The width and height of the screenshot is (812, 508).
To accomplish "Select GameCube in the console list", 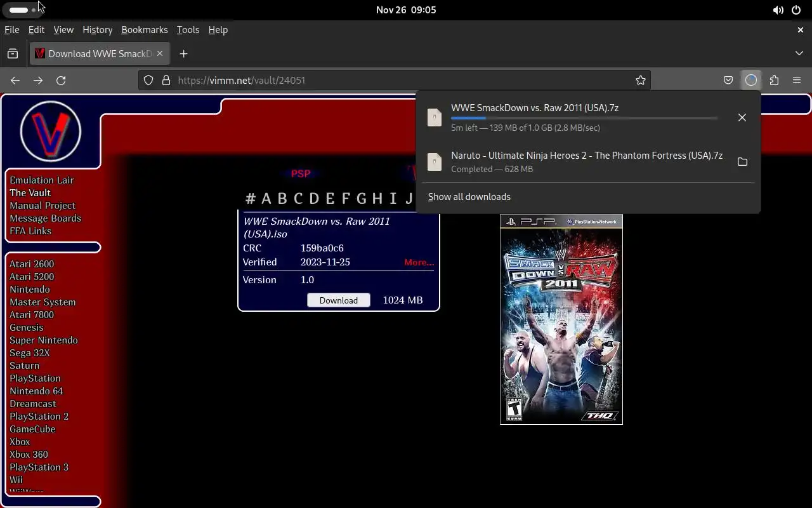I will (32, 429).
